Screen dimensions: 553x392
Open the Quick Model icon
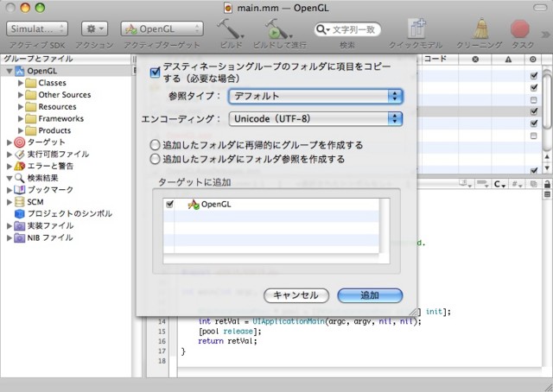[416, 28]
